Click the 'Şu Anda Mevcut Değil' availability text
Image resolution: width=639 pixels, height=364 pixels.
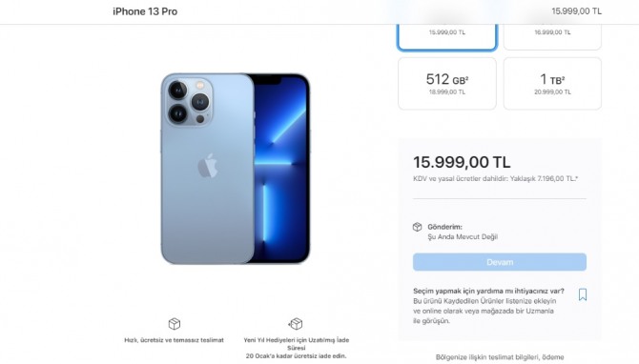tap(463, 236)
